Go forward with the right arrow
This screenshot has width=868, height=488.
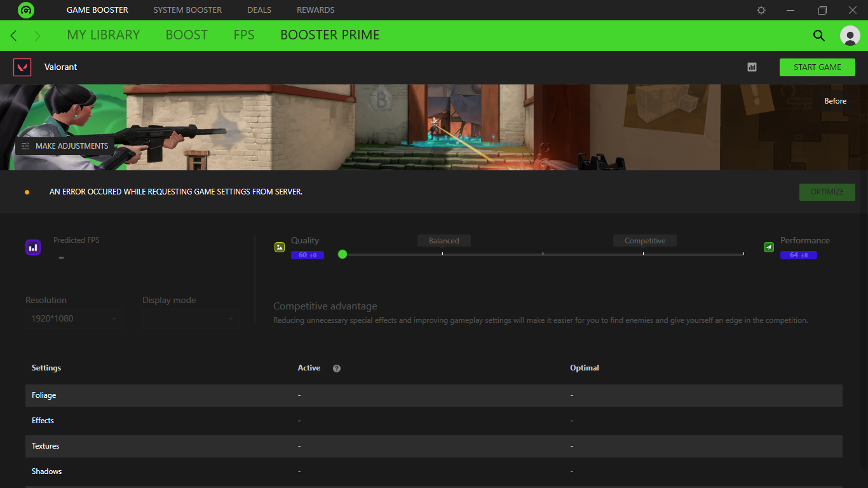pos(37,36)
